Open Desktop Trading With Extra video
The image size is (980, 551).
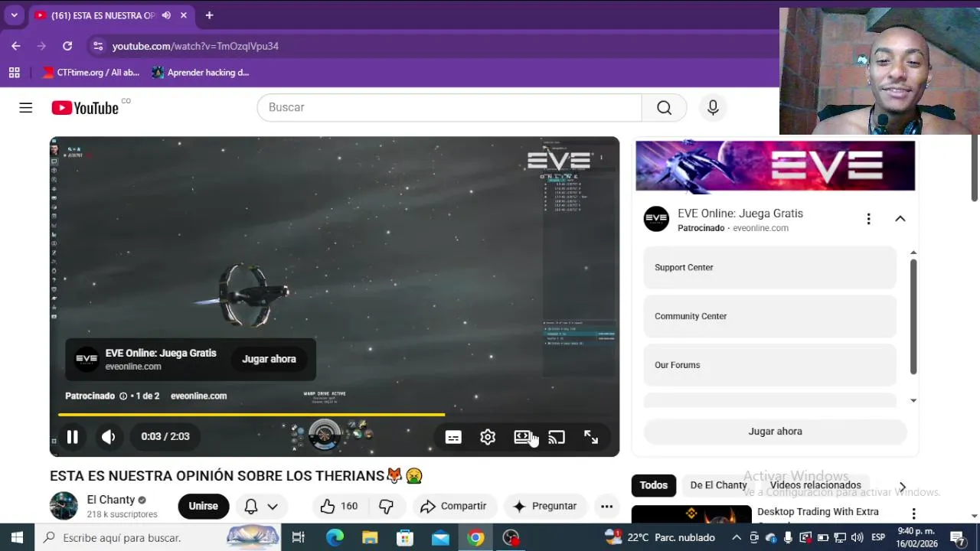[818, 512]
